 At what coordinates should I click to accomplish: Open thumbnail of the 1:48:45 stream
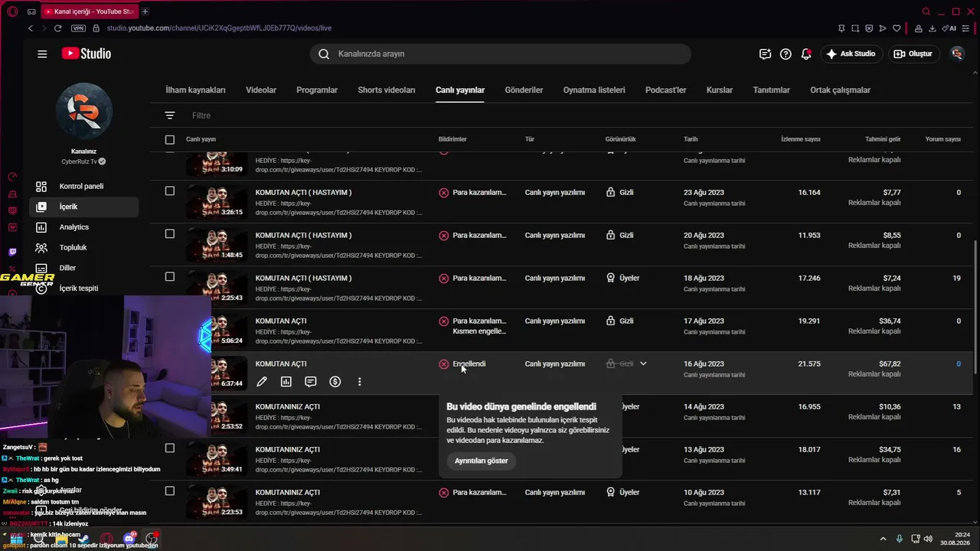(x=215, y=243)
